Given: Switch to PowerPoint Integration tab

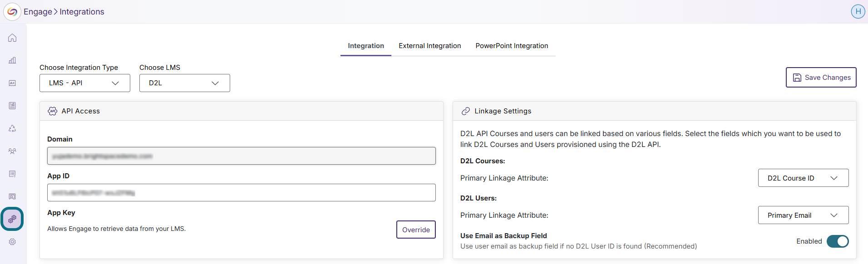Looking at the screenshot, I should pos(512,46).
